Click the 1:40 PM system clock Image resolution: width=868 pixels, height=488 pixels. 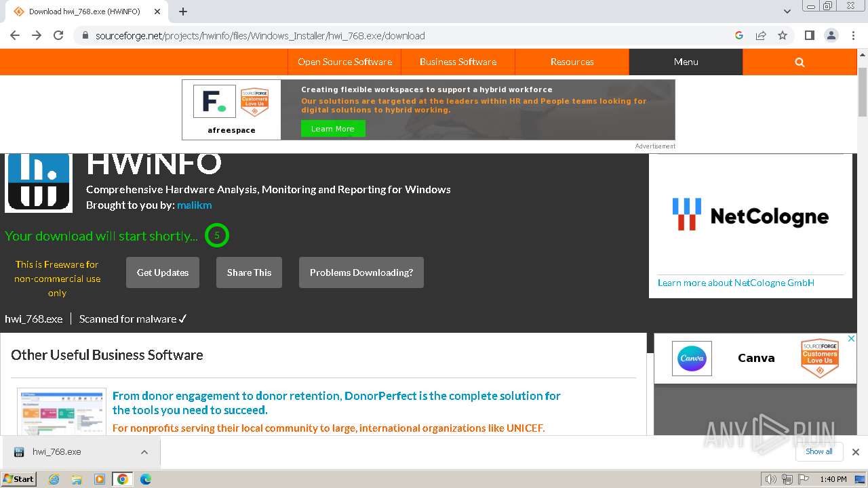[833, 479]
